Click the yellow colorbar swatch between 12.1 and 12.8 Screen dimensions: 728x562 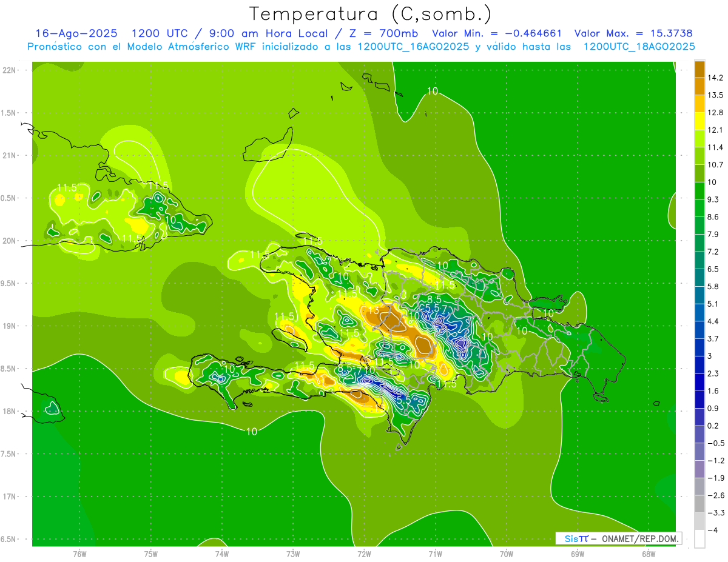tap(699, 121)
